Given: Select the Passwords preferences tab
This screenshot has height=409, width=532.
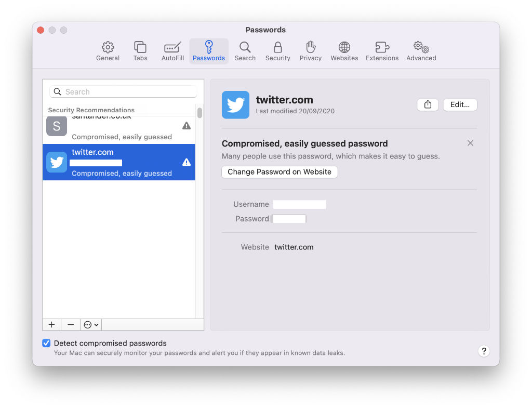Looking at the screenshot, I should (x=209, y=51).
